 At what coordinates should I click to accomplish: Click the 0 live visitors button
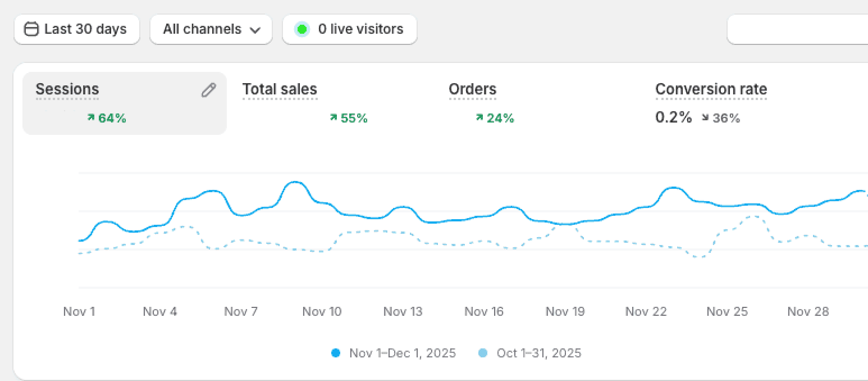click(350, 29)
